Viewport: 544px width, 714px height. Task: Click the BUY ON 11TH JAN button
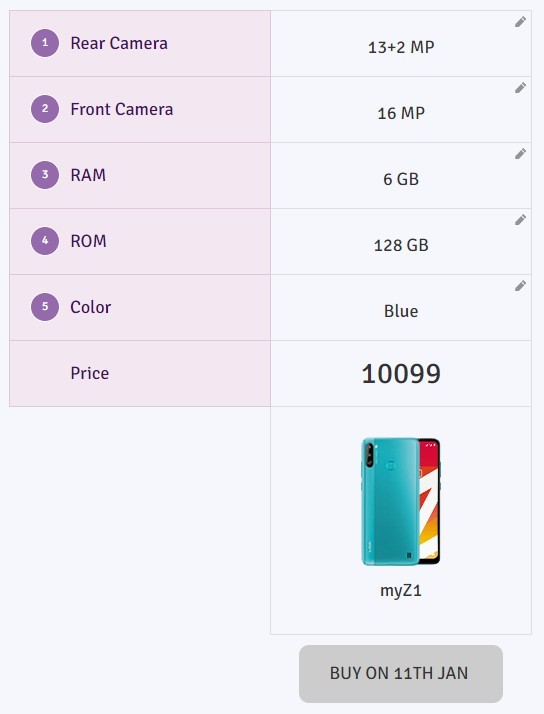[x=401, y=673]
